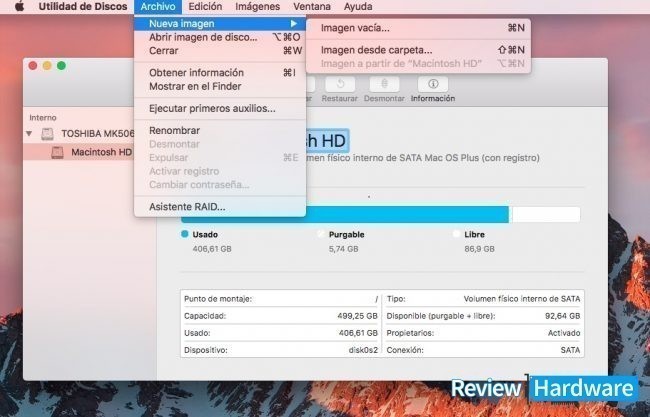Click the Tipo Volumen físico interno cell

point(483,299)
